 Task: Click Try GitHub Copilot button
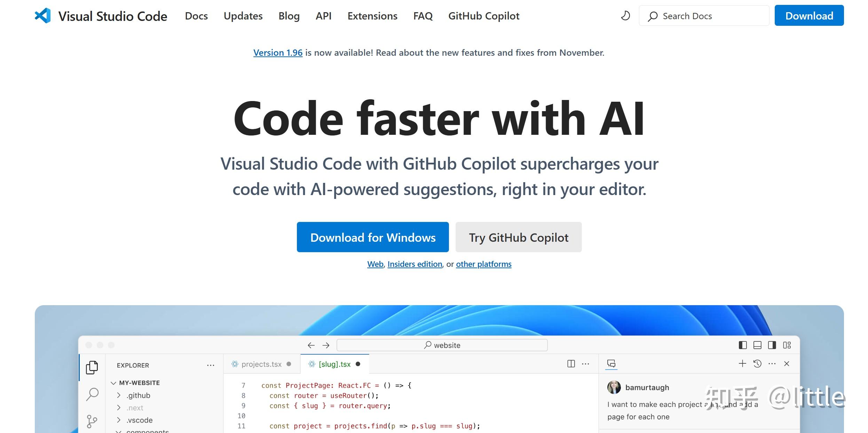518,237
